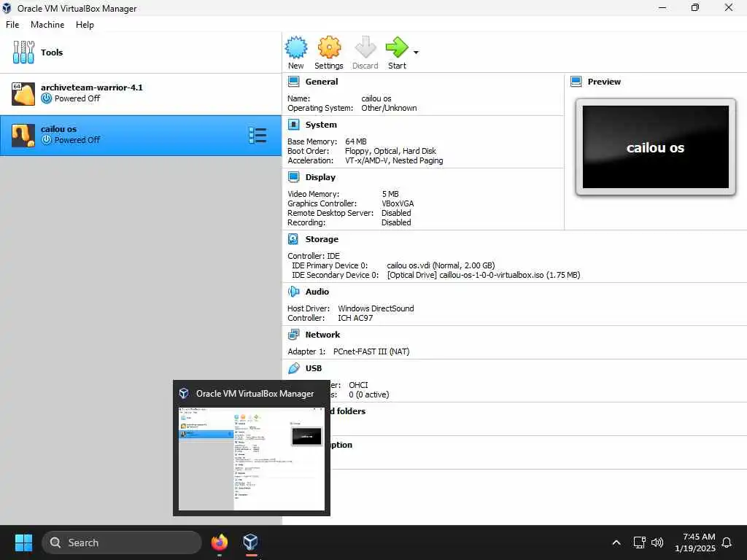This screenshot has height=560, width=747.
Task: Open the taskbar clock showing 7:45 AM
Action: (x=695, y=542)
